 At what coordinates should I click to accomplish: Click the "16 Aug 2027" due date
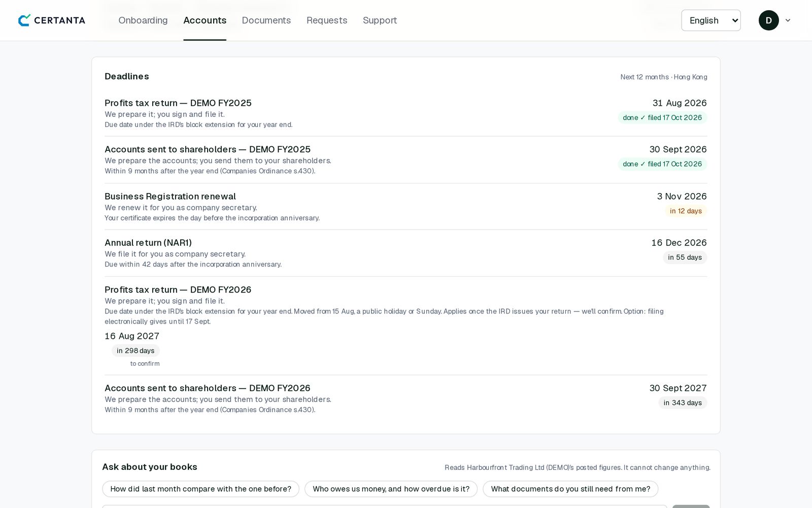tap(132, 336)
